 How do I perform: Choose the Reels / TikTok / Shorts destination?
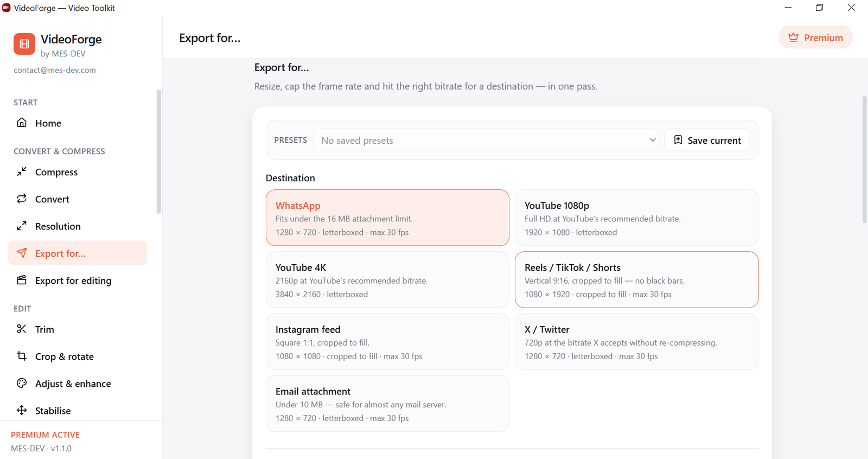636,279
